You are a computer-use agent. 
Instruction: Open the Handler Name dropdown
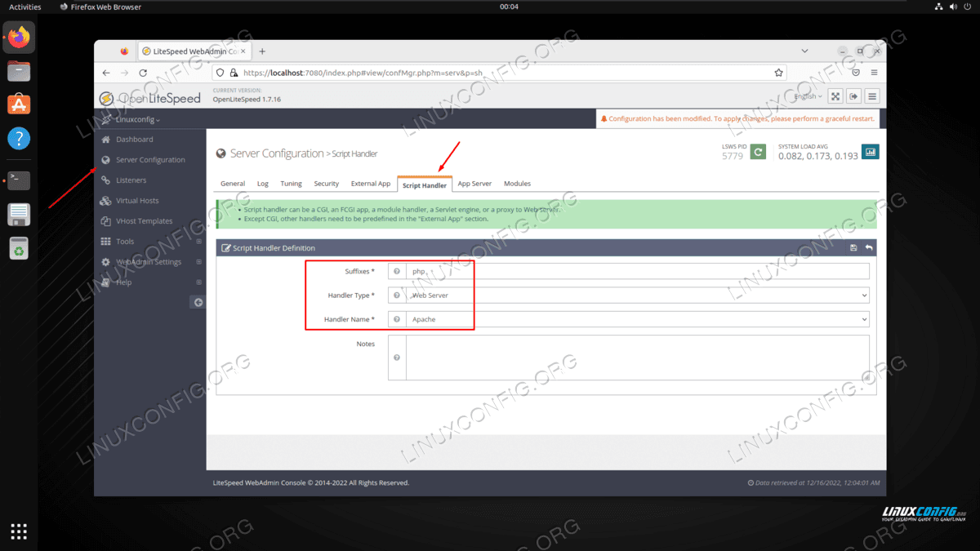(638, 319)
